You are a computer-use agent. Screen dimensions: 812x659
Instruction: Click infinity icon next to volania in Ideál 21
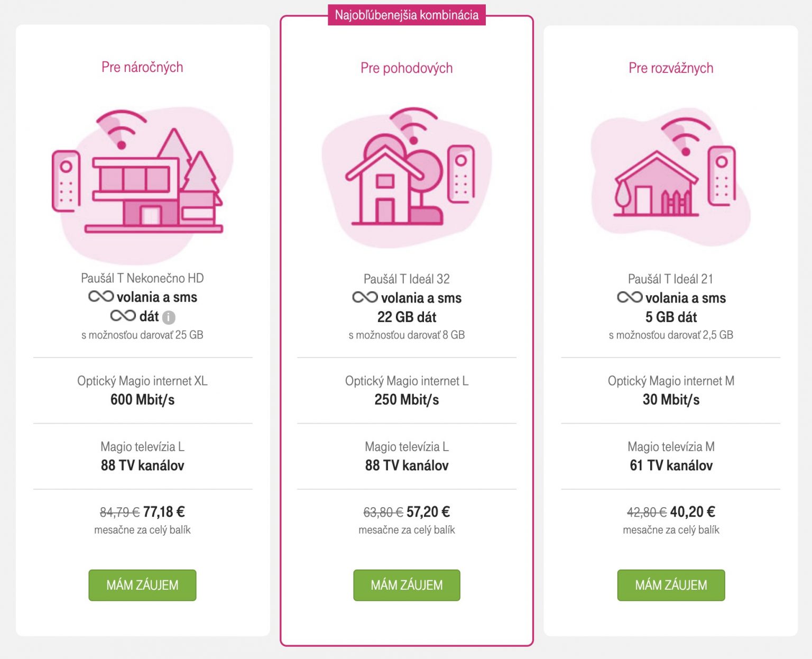630,298
